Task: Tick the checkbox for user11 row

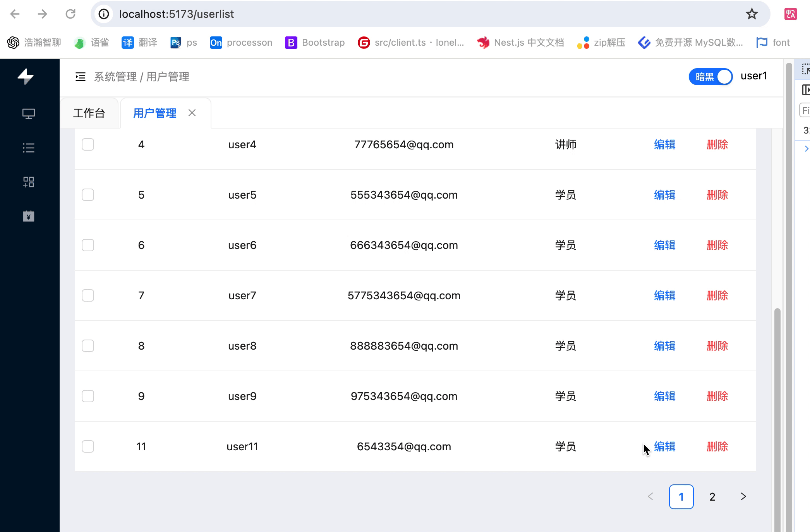Action: click(x=88, y=446)
